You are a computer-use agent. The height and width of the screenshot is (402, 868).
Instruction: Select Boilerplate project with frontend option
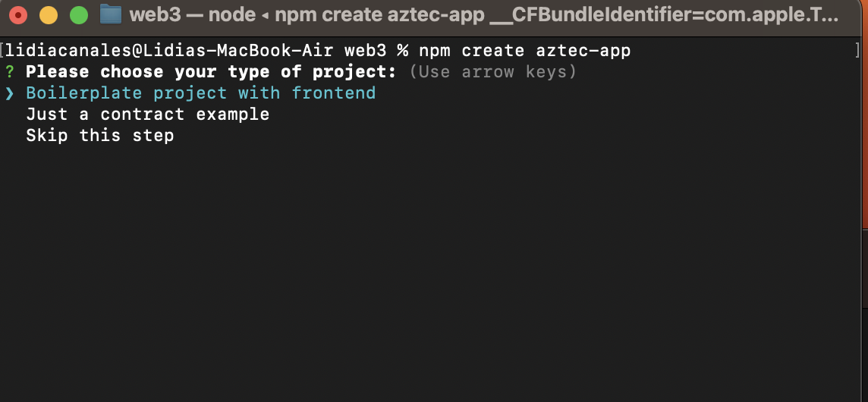point(201,93)
